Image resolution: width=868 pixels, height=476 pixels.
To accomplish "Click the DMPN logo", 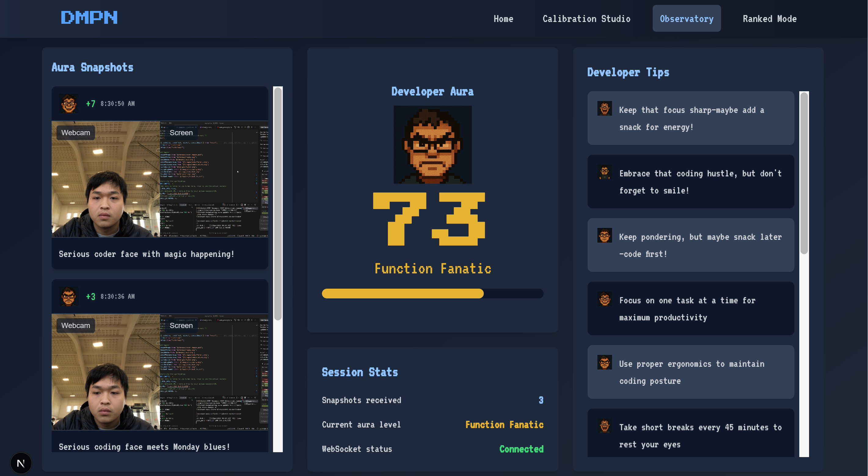I will (89, 17).
